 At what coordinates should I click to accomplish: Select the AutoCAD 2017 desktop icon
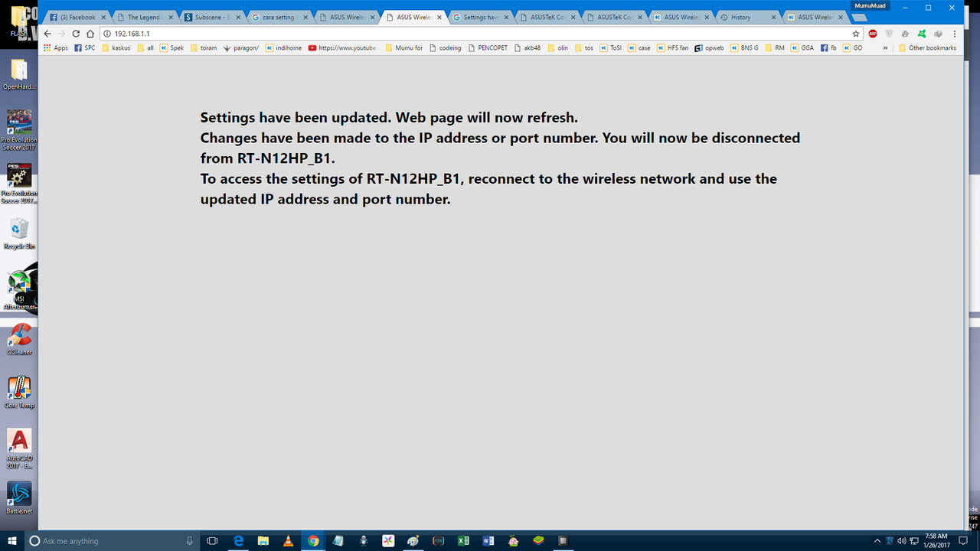click(x=19, y=449)
